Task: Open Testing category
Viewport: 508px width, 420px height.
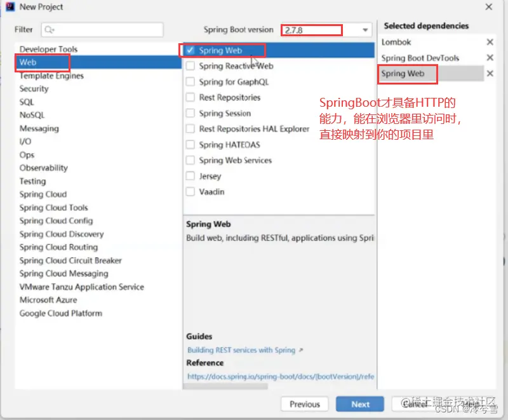Action: click(x=33, y=181)
